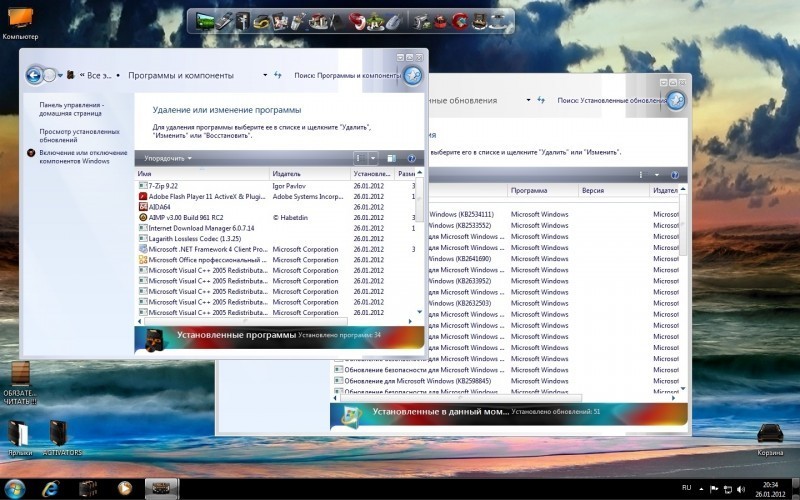
Task: Click Компьютер desktop icon
Action: (20, 22)
